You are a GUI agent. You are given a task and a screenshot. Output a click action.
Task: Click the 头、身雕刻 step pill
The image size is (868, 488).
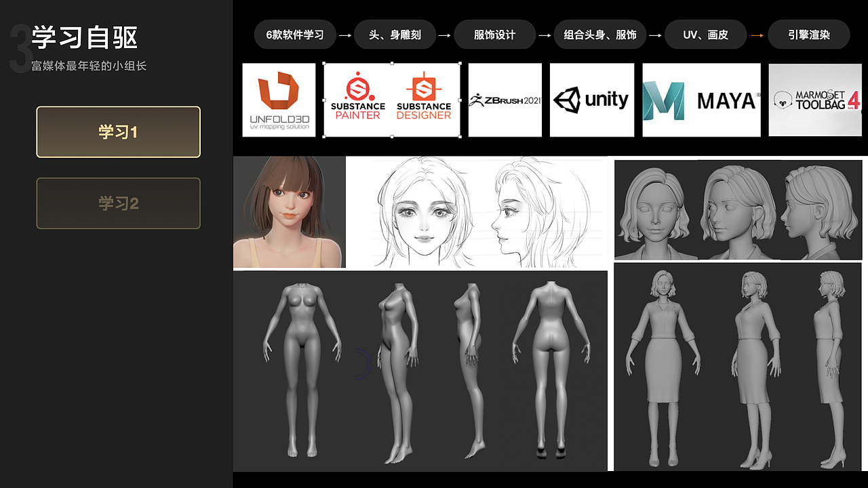pos(395,33)
